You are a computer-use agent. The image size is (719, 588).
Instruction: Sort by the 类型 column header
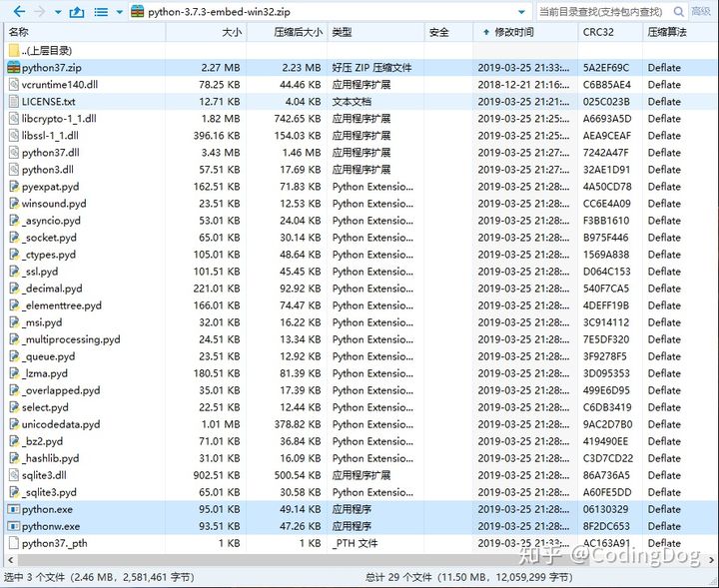[376, 32]
